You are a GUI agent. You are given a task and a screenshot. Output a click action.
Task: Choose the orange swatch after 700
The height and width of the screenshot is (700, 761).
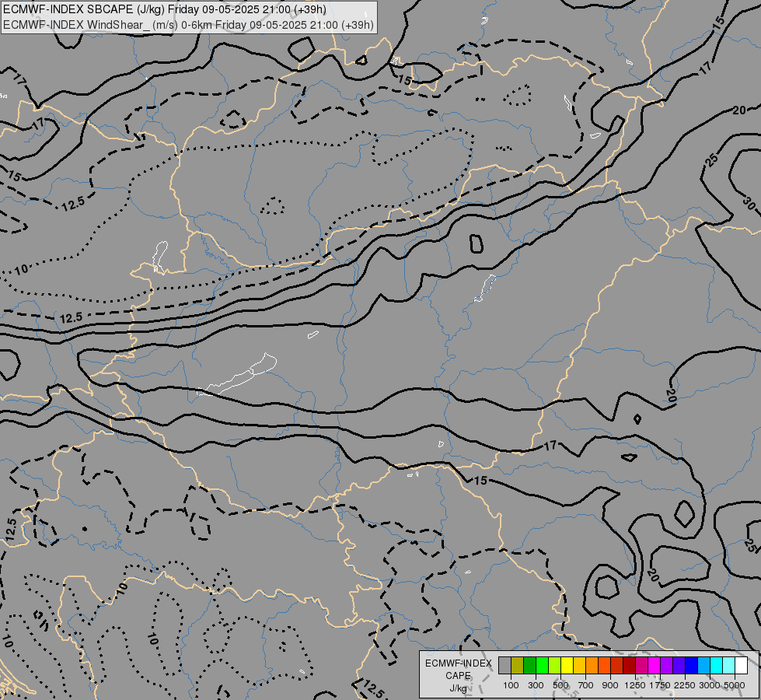[x=592, y=666]
